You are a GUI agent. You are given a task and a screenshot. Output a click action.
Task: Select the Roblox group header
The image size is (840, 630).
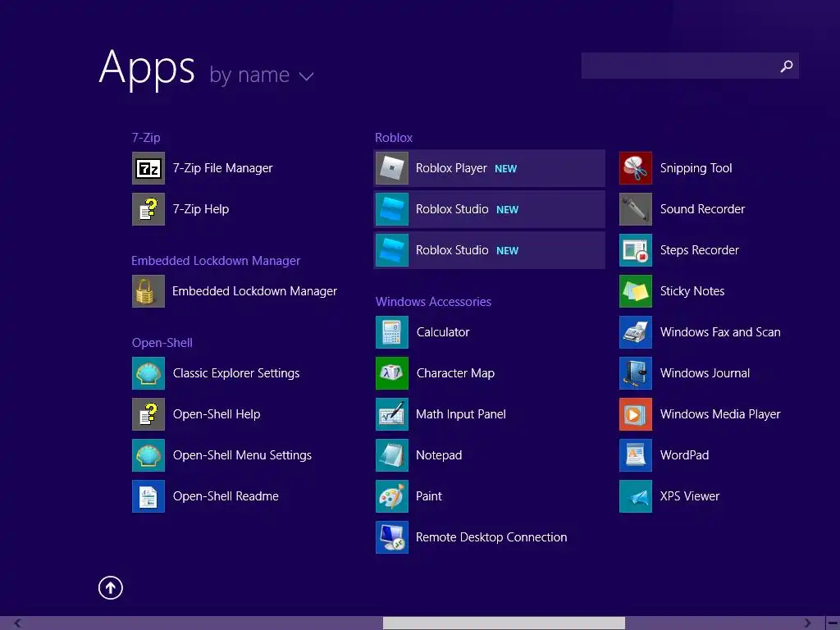point(394,138)
